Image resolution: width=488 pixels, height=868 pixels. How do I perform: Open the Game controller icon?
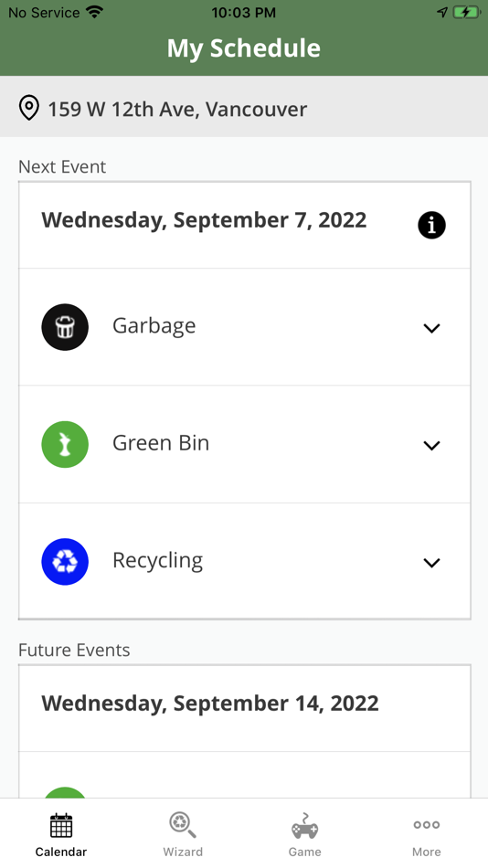coord(304,825)
